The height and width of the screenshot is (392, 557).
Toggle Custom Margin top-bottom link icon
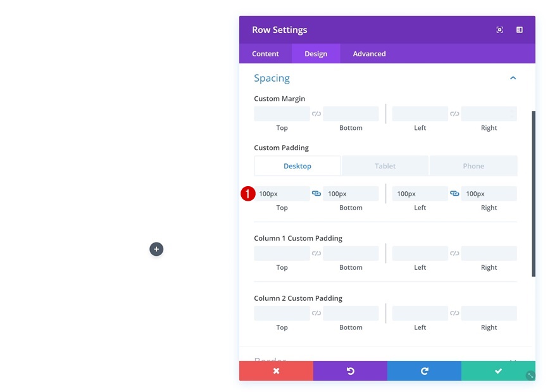316,114
